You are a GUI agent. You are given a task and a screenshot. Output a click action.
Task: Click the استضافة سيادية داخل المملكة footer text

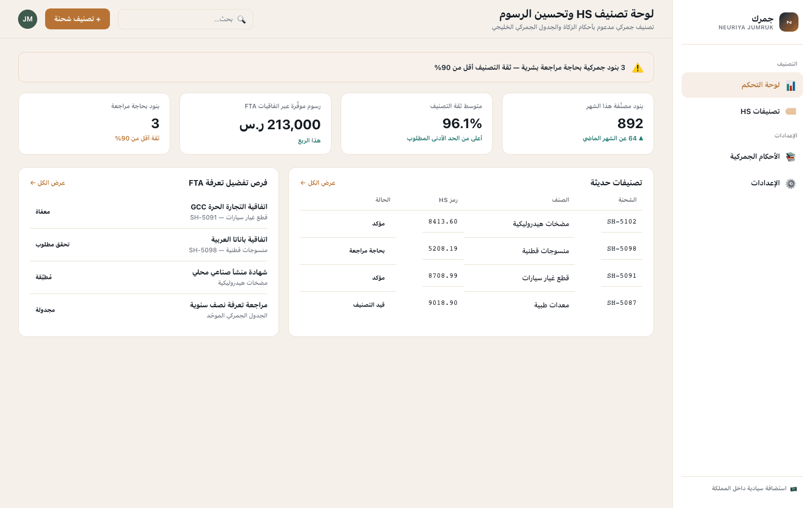point(749,489)
